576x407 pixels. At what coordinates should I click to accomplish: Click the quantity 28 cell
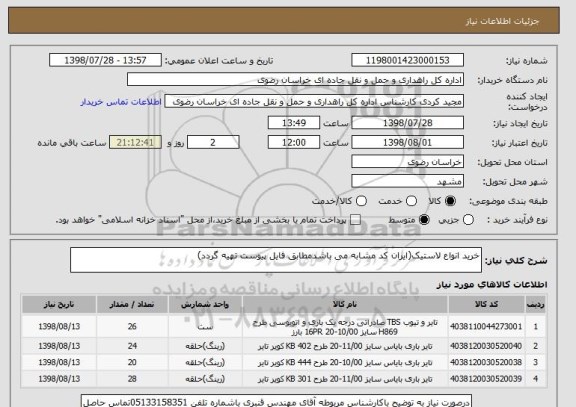[x=132, y=379]
